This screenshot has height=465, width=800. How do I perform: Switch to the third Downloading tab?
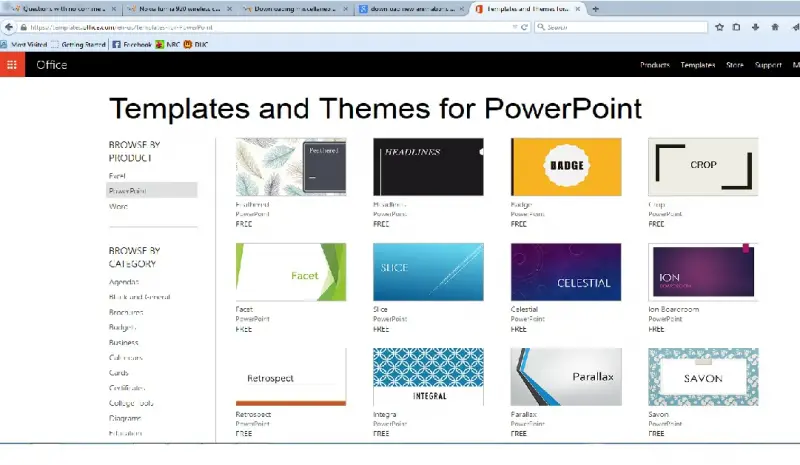(295, 9)
